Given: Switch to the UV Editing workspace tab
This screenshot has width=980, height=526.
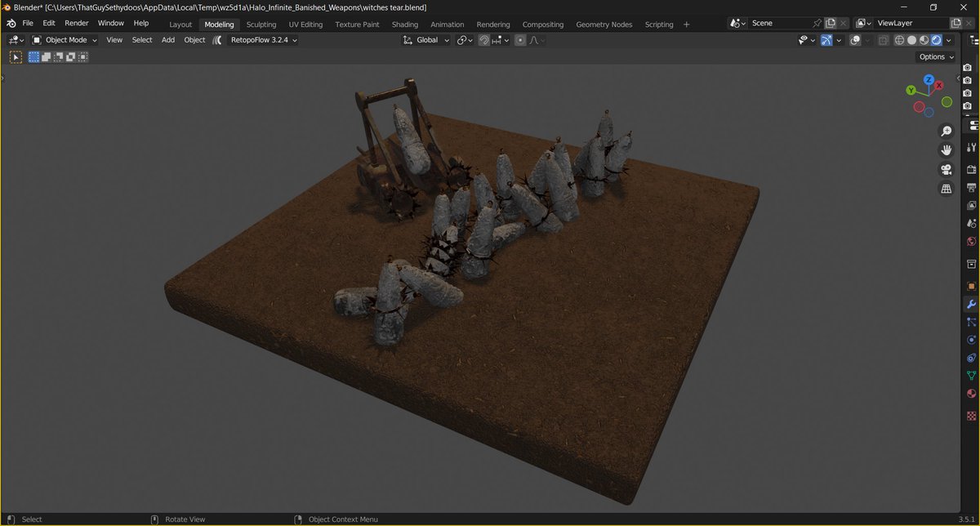Looking at the screenshot, I should (305, 25).
